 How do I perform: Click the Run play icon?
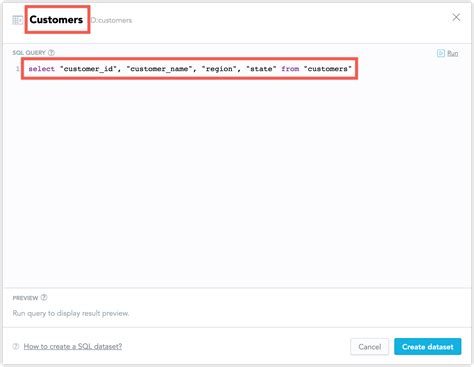(441, 53)
